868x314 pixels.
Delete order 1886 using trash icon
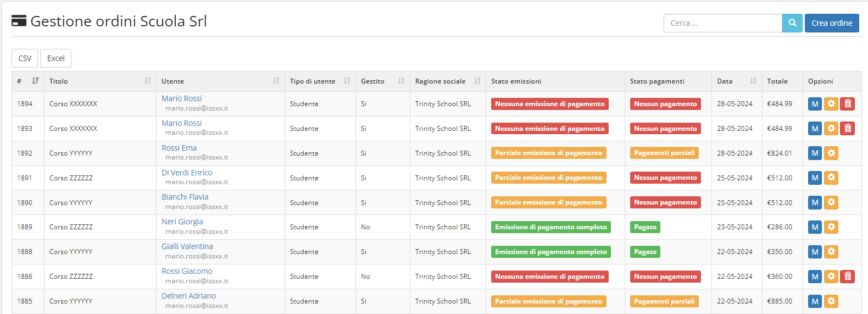(x=848, y=277)
